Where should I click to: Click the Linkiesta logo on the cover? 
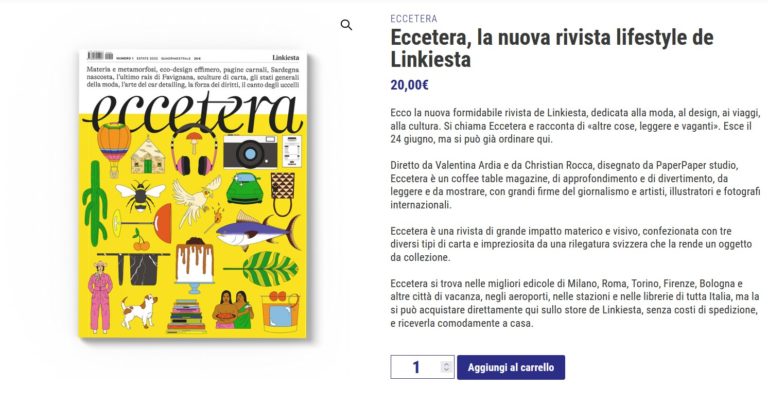[x=286, y=57]
